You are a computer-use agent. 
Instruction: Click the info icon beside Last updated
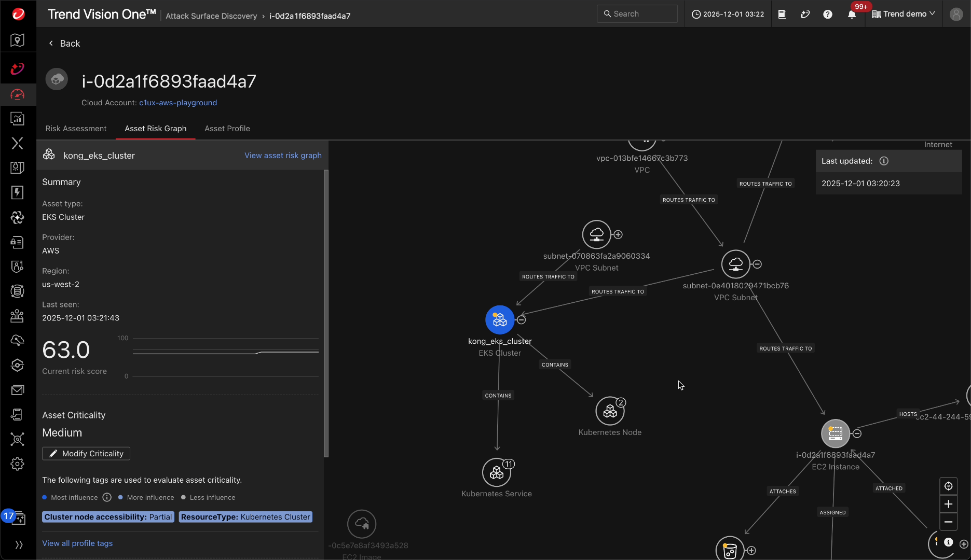coord(884,161)
